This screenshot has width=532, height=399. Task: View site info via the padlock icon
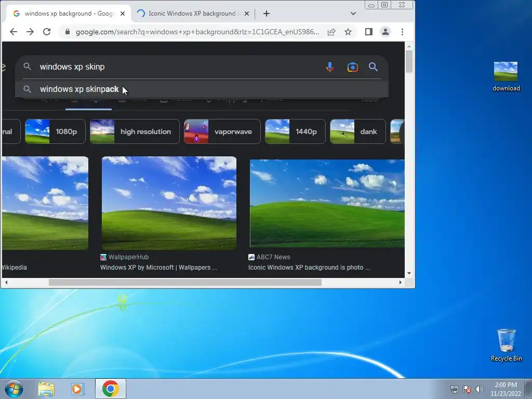coord(68,32)
